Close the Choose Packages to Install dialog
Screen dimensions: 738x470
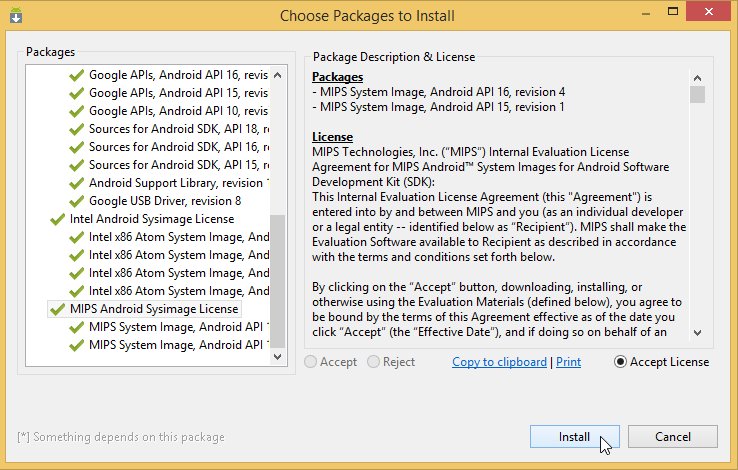(708, 12)
